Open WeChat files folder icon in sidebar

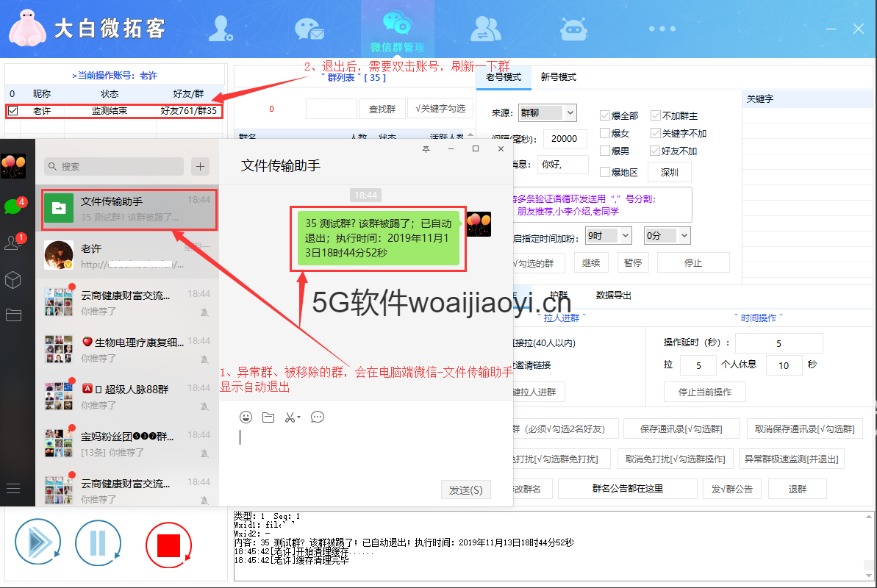coord(13,315)
